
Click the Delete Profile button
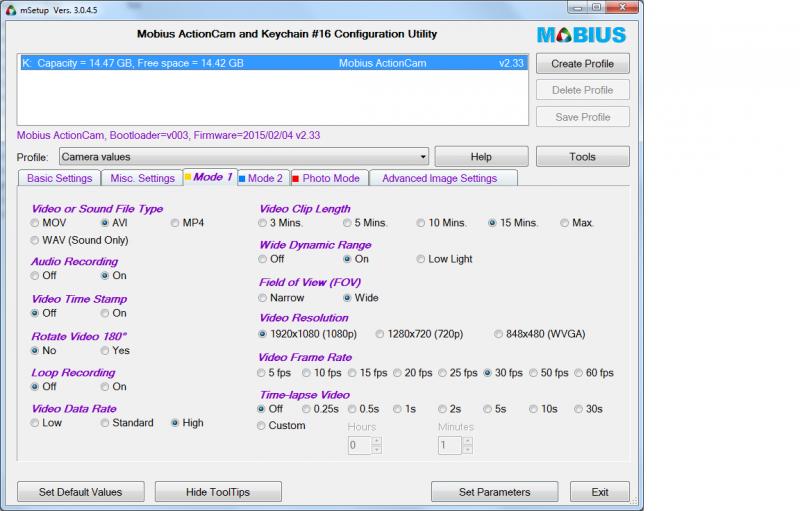[583, 90]
